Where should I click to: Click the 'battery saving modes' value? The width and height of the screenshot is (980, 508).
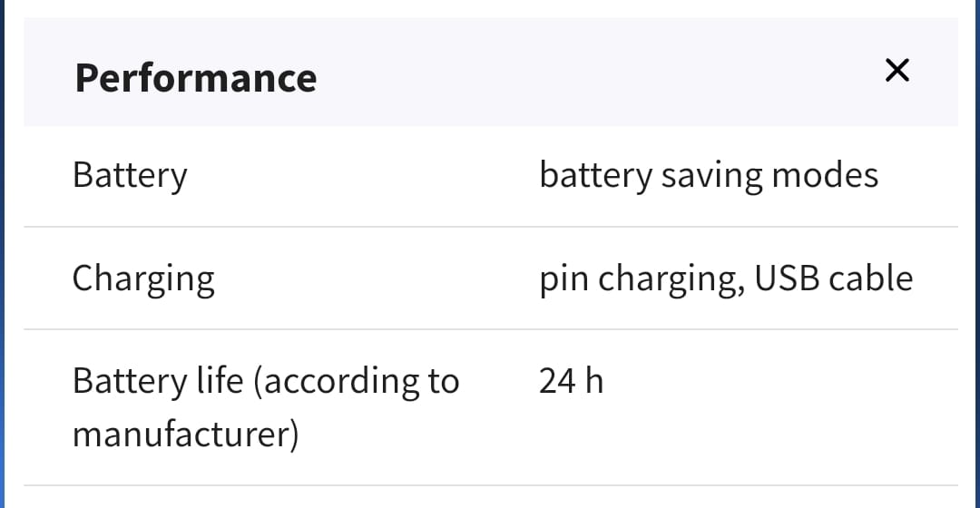pos(708,175)
